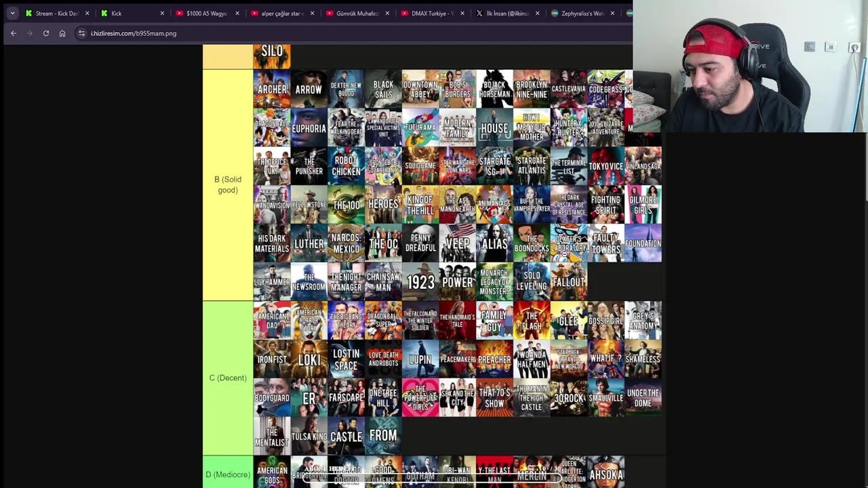Open the tab search dropdown arrow

pos(12,13)
